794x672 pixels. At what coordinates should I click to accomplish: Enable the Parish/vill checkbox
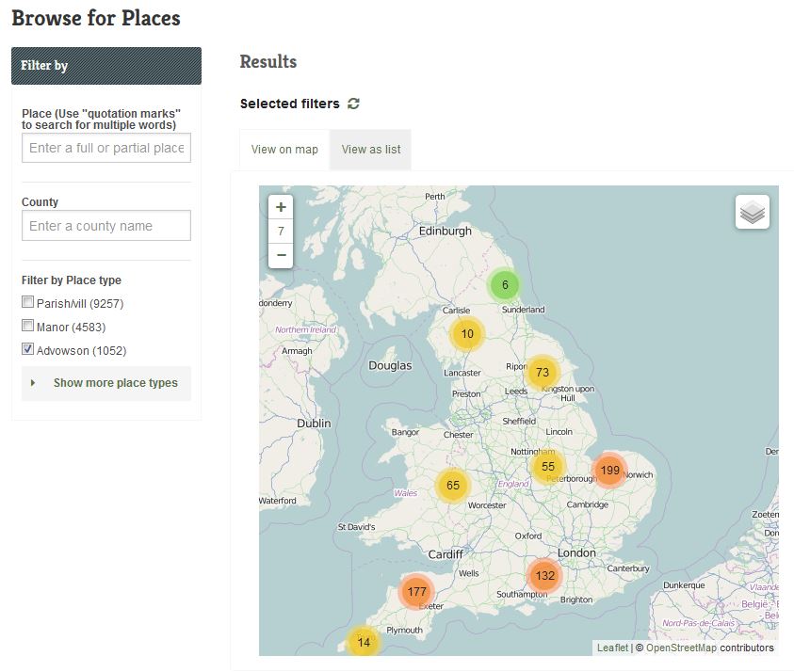[x=27, y=303]
